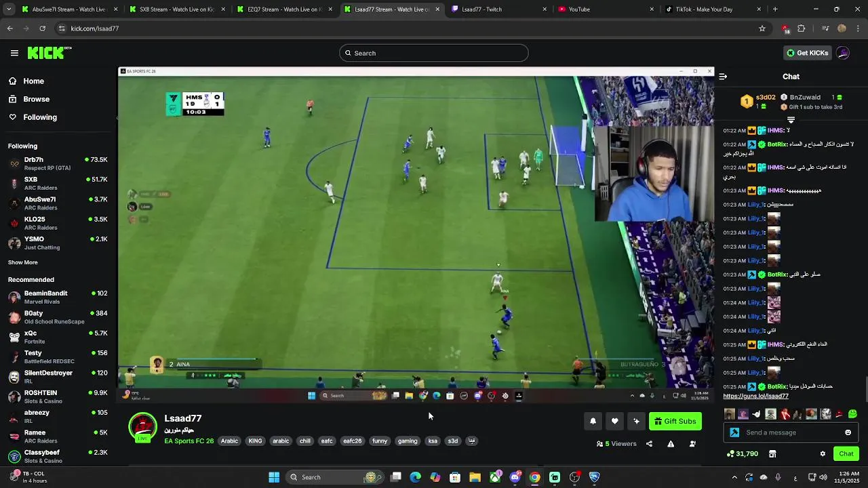The image size is (868, 488).
Task: Click the EA Sports FC 26 category link
Action: [189, 441]
